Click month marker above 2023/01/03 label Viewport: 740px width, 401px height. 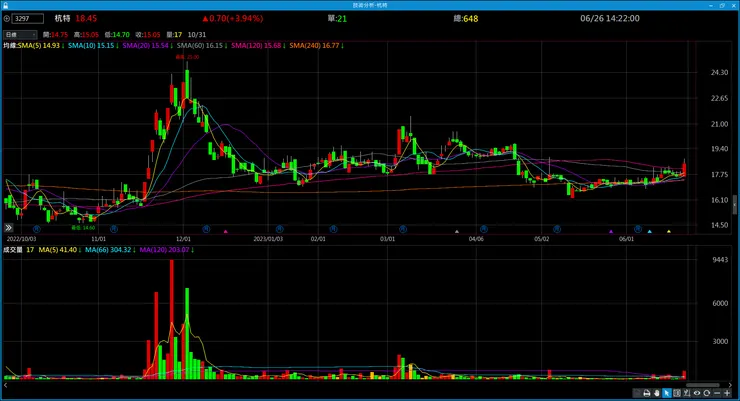(279, 229)
